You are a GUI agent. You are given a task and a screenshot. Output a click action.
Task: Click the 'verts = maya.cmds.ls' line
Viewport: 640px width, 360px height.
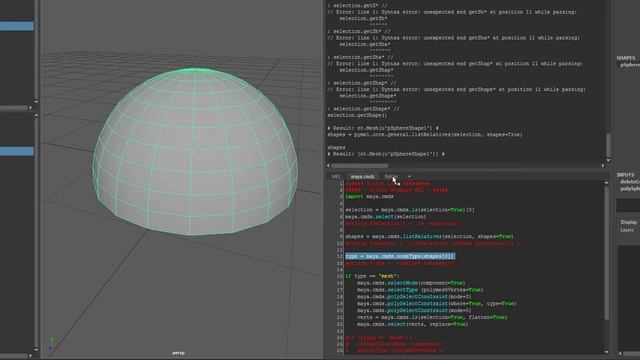pyautogui.click(x=432, y=317)
